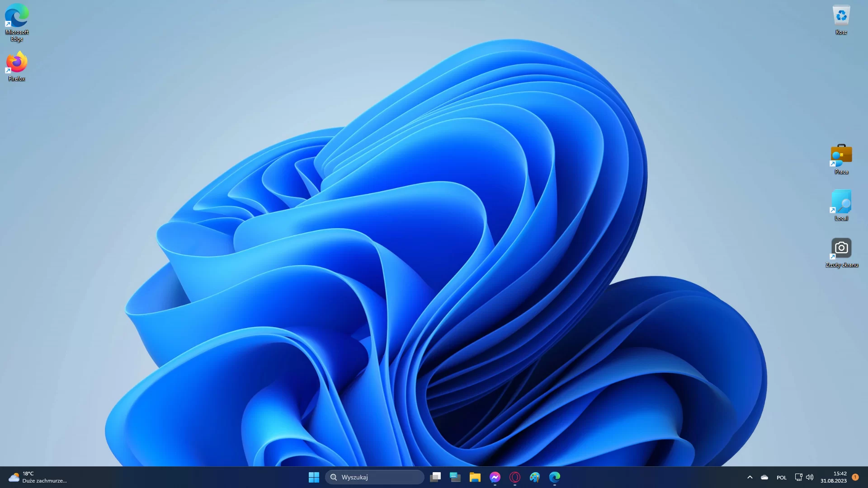868x488 pixels.
Task: Open Opera browser from the taskbar
Action: pos(515,477)
